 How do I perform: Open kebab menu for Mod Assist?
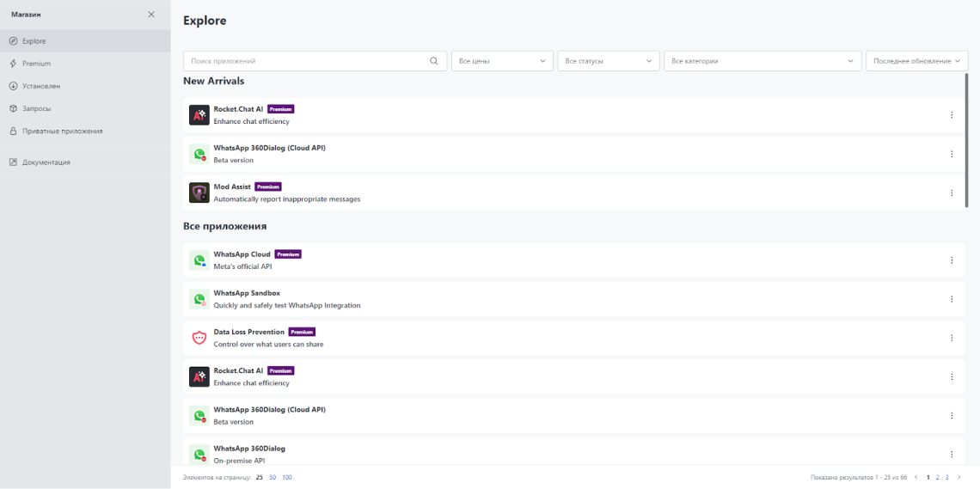(952, 193)
